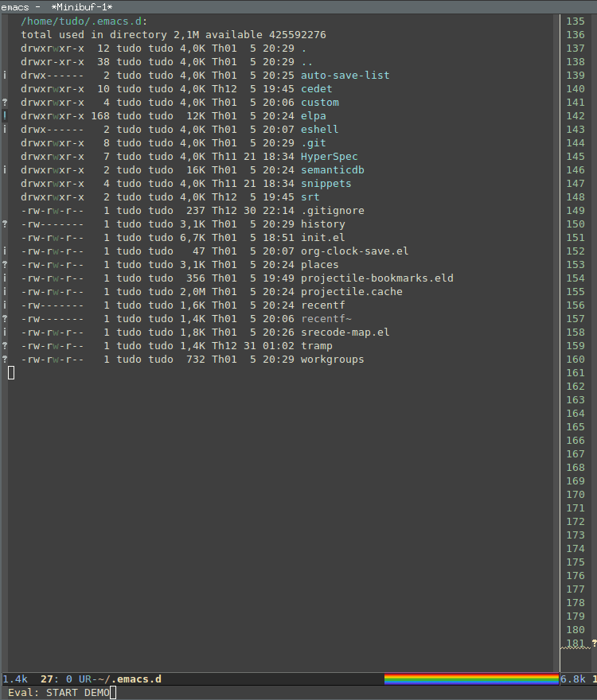597x700 pixels.
Task: Click the question fringe marker beside places
Action: (5, 265)
